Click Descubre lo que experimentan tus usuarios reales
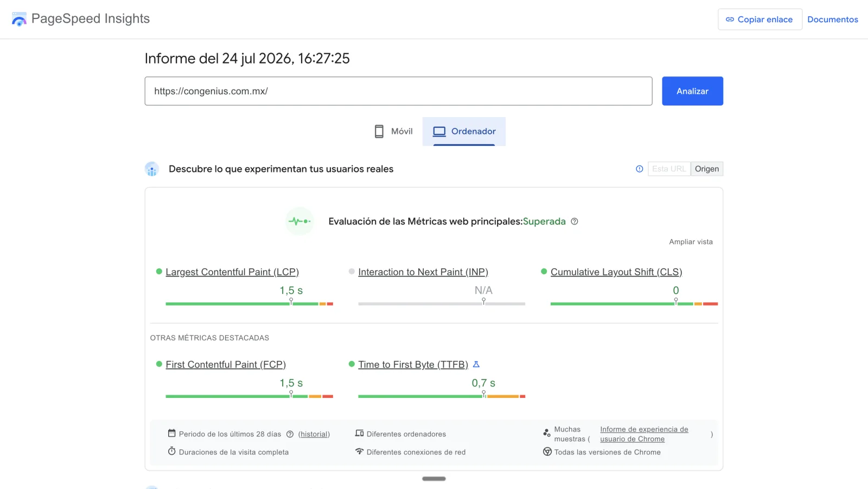The image size is (868, 489). (x=281, y=169)
